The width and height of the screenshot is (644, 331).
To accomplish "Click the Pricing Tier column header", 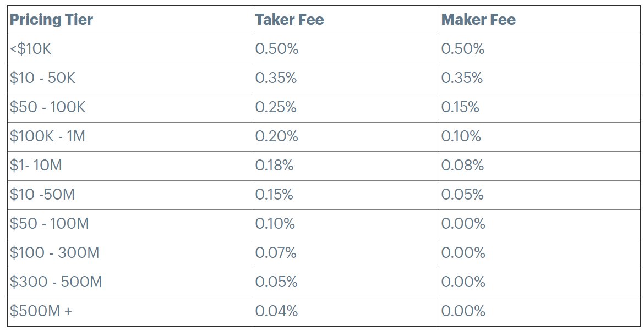I will click(52, 20).
